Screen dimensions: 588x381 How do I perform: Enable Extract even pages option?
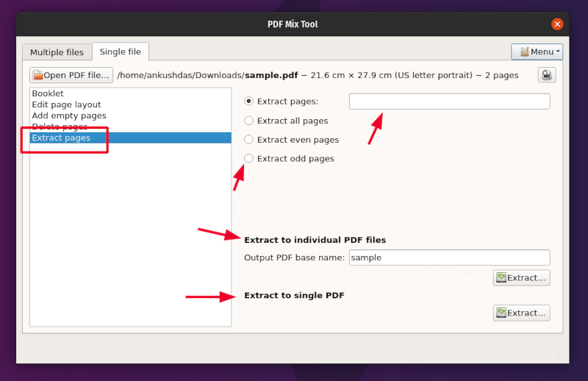pos(248,140)
